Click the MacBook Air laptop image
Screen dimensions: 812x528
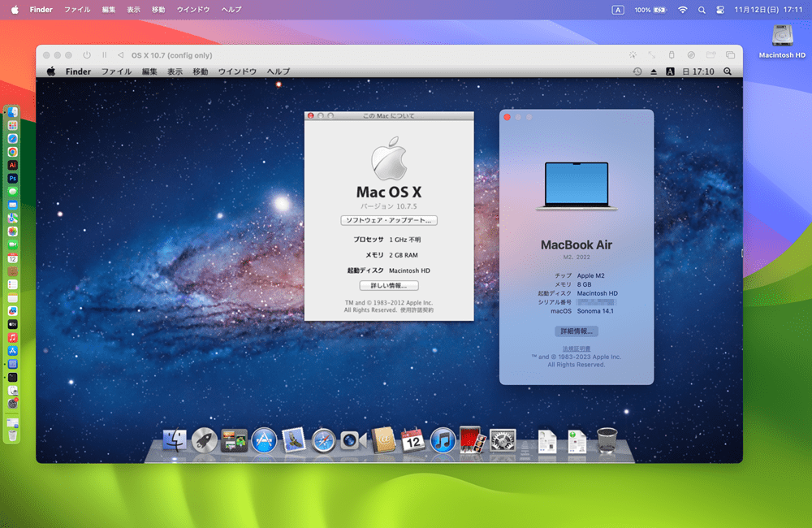point(577,185)
